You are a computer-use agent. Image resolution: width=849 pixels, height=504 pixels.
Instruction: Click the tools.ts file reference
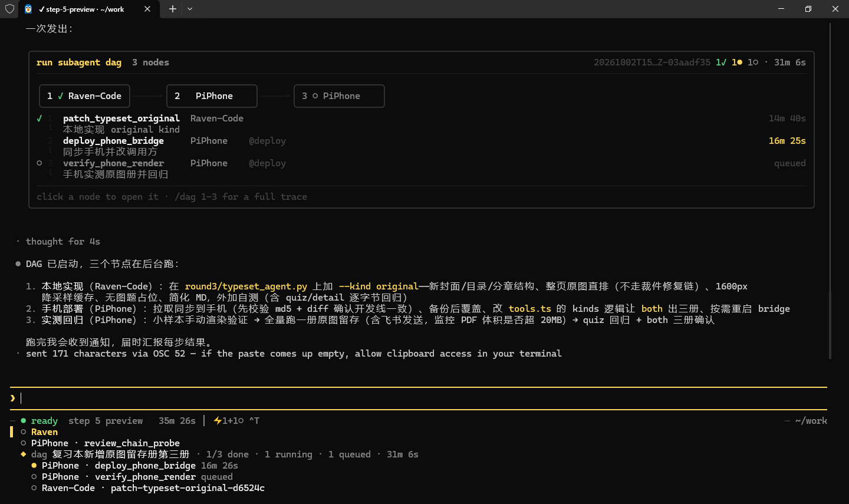pos(530,309)
